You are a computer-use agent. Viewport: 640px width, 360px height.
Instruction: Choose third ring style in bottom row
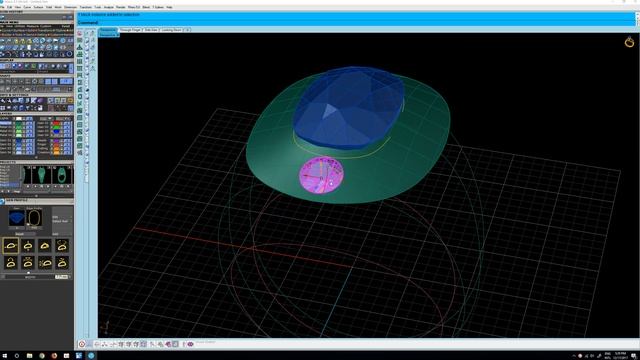45,263
